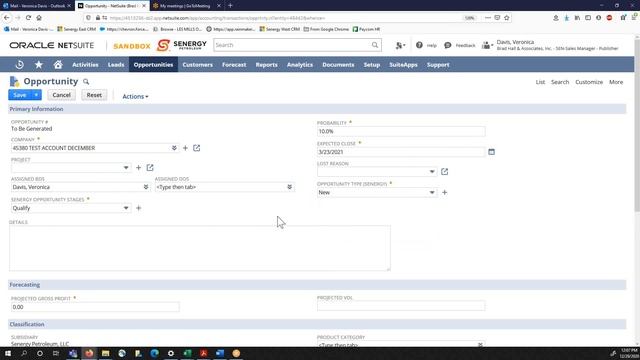Open the Opportunities menu

coord(153,64)
